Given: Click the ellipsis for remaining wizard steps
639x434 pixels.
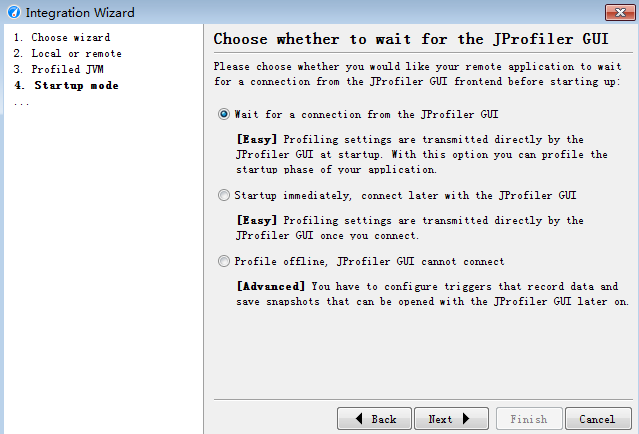Looking at the screenshot, I should click(x=21, y=104).
